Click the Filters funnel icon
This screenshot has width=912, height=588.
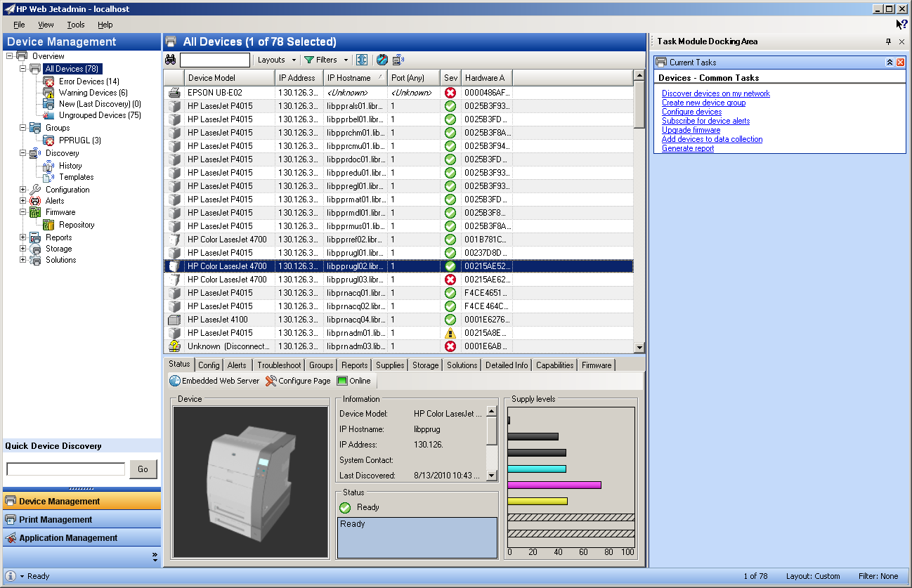click(x=308, y=60)
